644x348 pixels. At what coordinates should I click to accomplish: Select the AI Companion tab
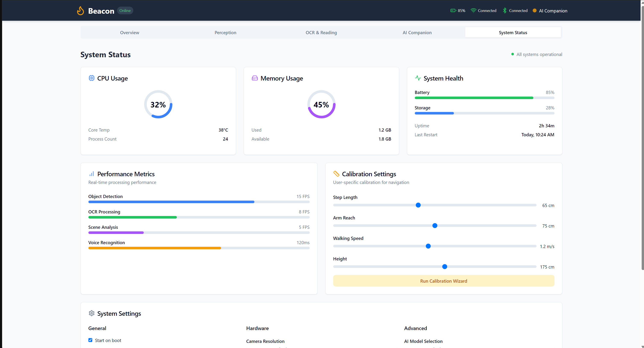pyautogui.click(x=417, y=32)
